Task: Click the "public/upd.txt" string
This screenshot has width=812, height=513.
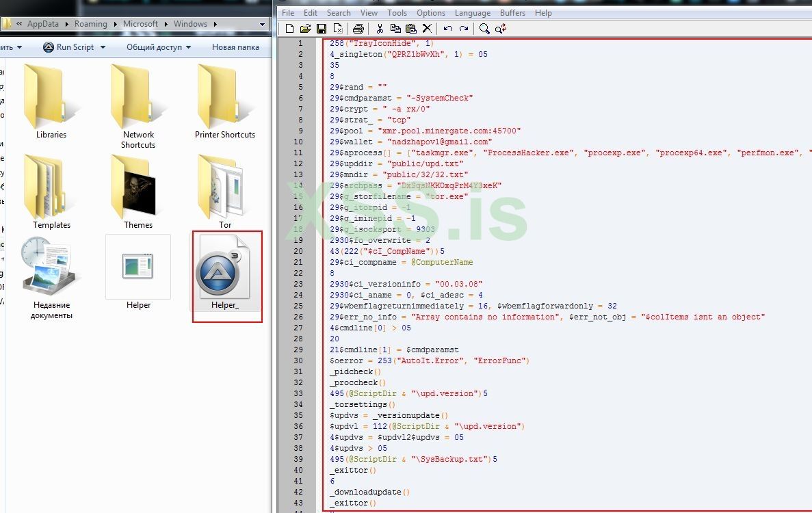Action: coord(425,163)
